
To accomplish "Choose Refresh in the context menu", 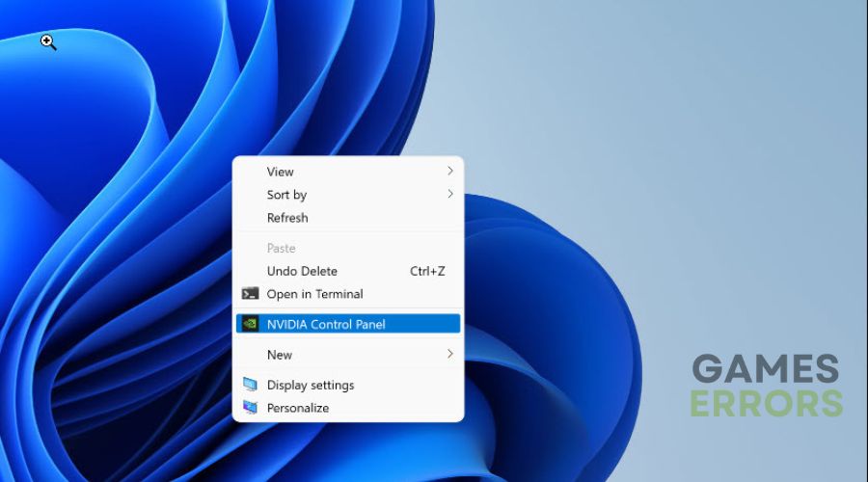I will pos(348,218).
